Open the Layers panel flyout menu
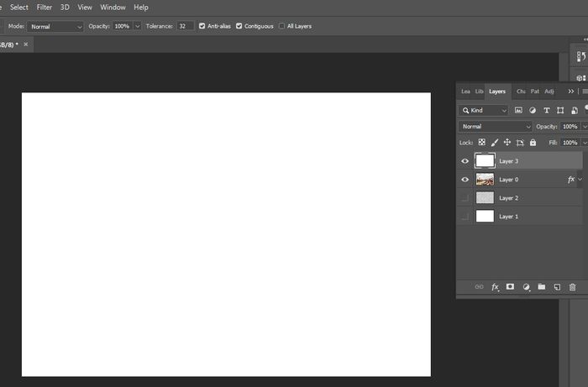Viewport: 588px width, 387px height. click(585, 92)
